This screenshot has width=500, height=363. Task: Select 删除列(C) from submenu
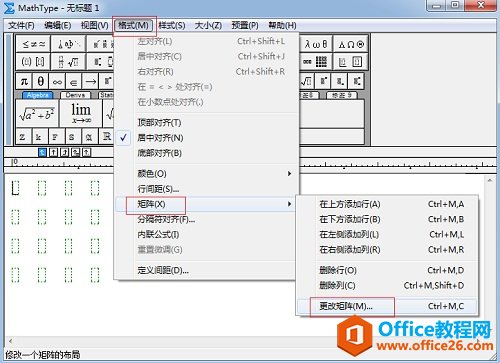point(387,286)
